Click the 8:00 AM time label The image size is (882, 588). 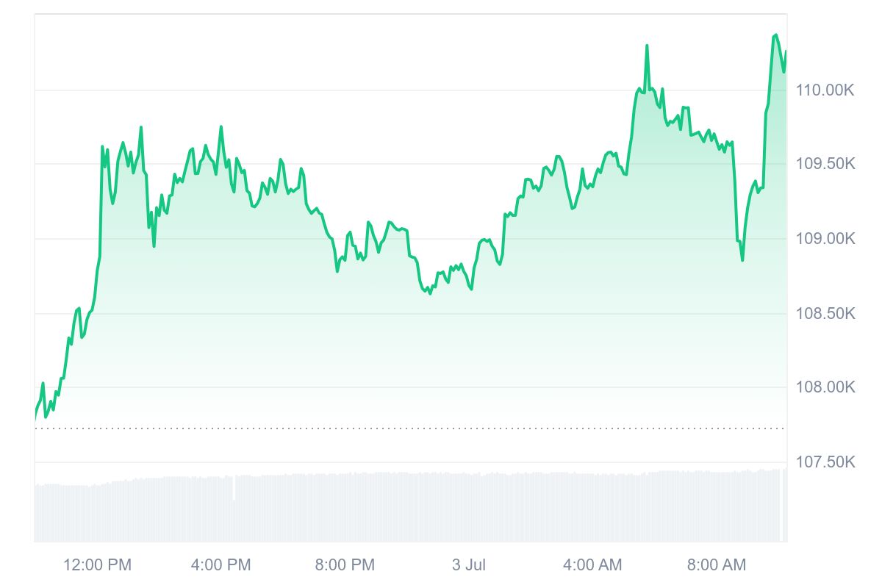(x=716, y=564)
